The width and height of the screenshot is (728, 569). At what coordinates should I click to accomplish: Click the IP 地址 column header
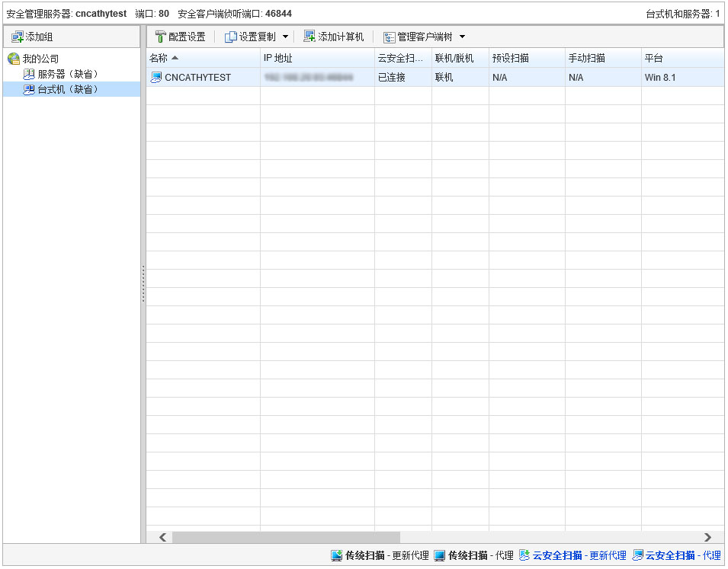point(278,59)
